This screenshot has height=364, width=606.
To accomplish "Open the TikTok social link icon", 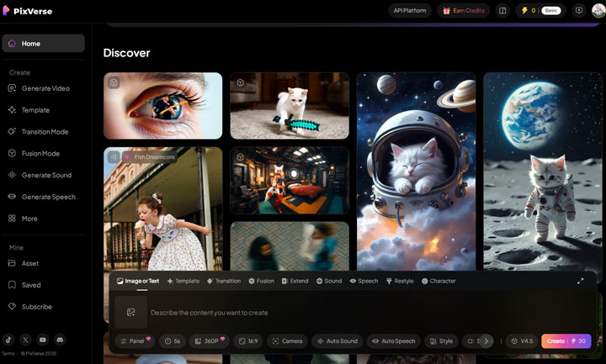I will pyautogui.click(x=8, y=340).
